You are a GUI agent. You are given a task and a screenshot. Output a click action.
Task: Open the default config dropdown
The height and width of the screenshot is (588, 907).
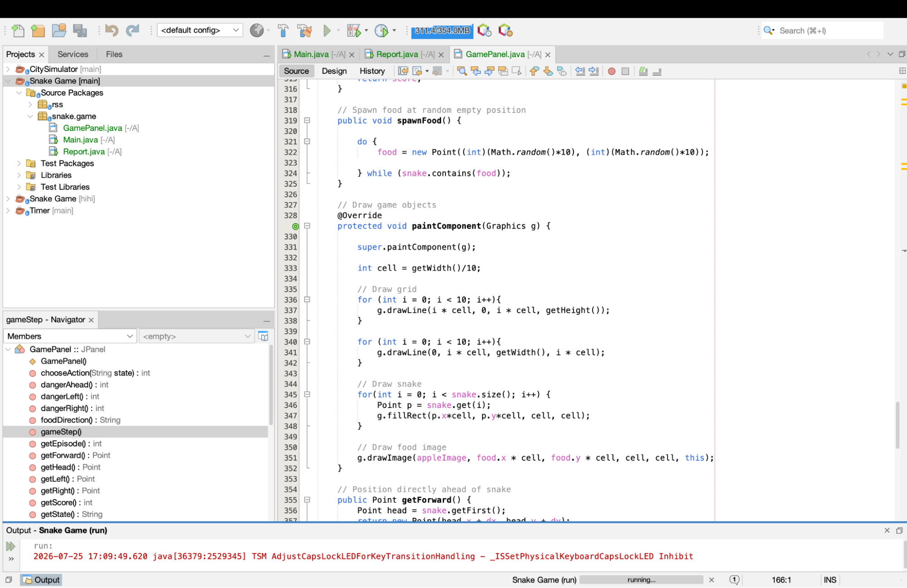(x=200, y=30)
